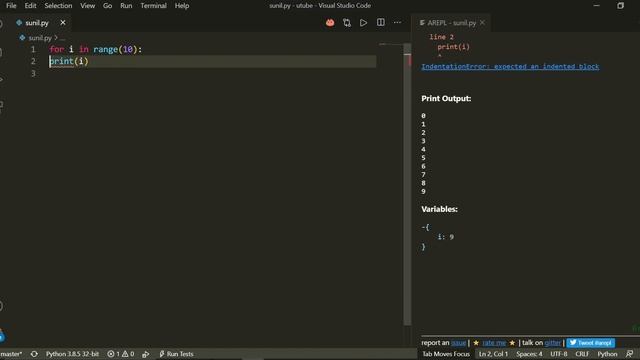This screenshot has height=360, width=640.
Task: Open Terminal menu
Action: click(x=153, y=6)
